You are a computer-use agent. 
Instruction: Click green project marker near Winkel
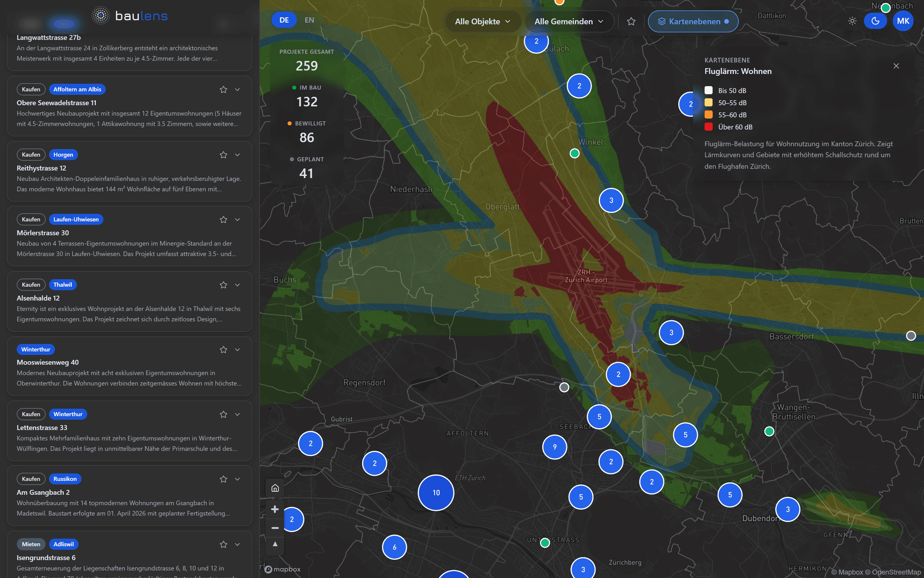point(575,153)
